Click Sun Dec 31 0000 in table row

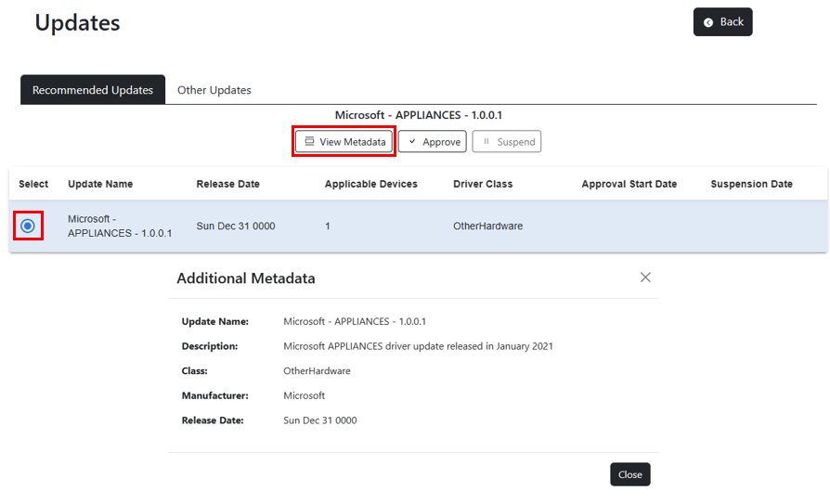[x=236, y=226]
